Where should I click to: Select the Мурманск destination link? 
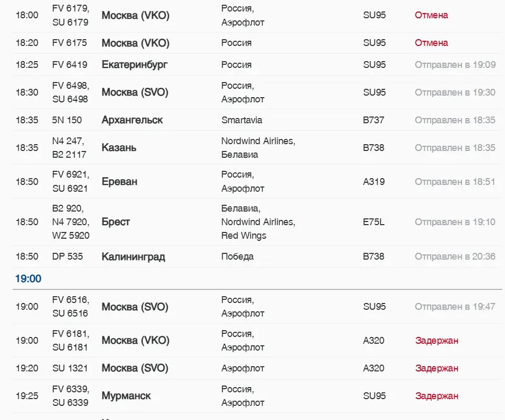tap(126, 396)
